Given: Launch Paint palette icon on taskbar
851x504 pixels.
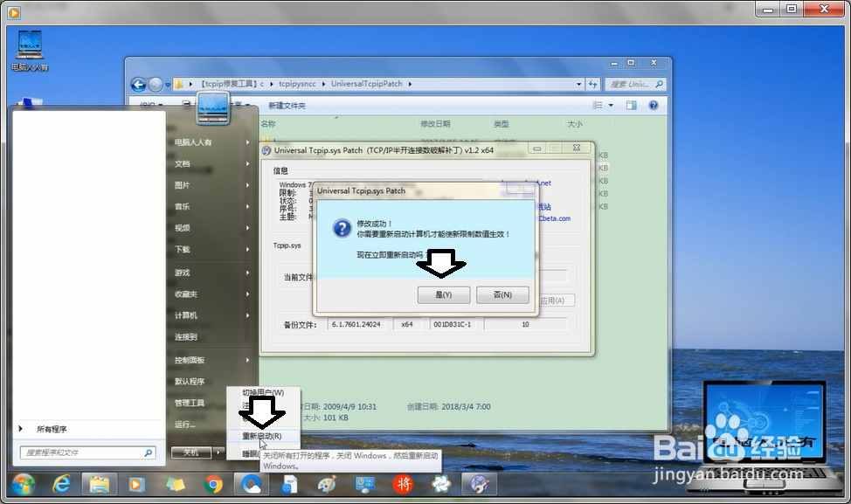Looking at the screenshot, I should [x=327, y=484].
